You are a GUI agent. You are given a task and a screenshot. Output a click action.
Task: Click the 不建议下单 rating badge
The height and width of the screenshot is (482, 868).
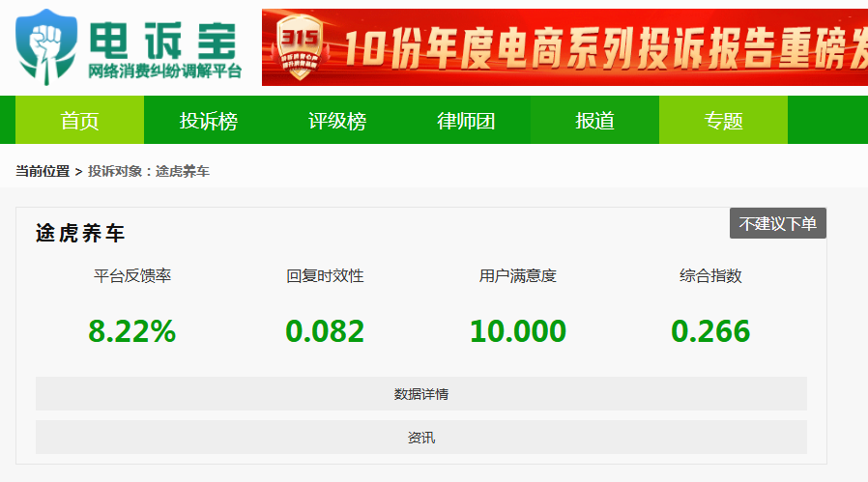[x=778, y=223]
